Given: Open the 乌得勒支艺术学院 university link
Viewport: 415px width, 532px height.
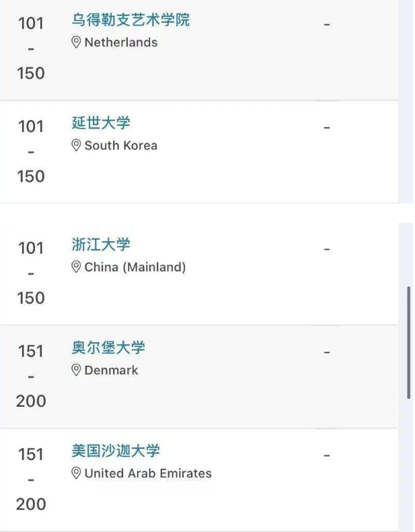Looking at the screenshot, I should coord(130,20).
